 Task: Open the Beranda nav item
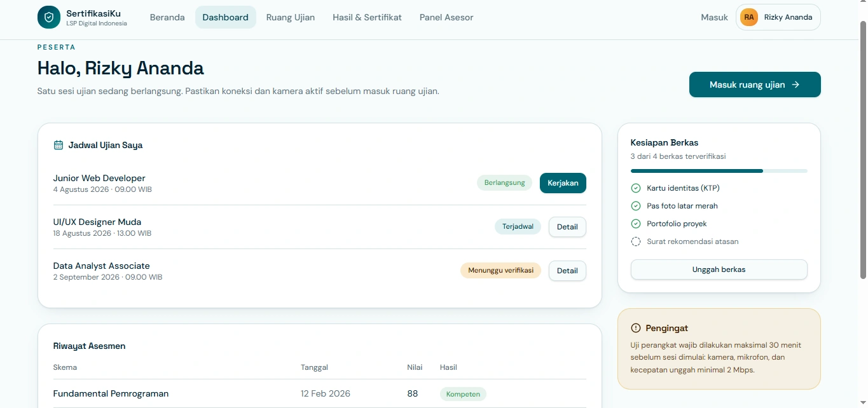[167, 17]
